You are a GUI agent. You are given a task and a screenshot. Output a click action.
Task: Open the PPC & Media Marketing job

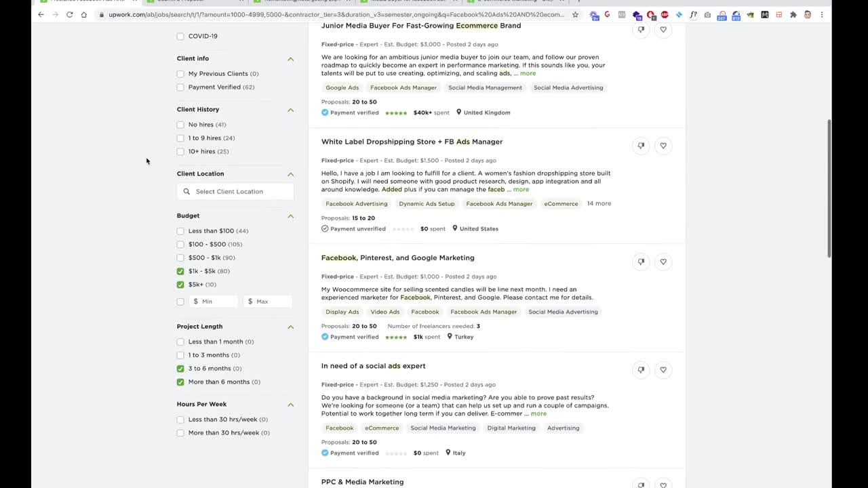click(362, 482)
